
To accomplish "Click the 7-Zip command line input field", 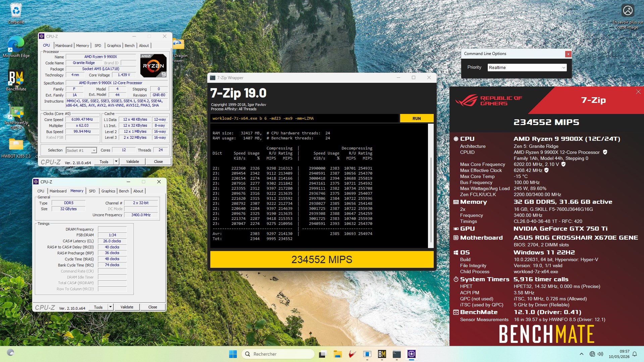I will [305, 118].
